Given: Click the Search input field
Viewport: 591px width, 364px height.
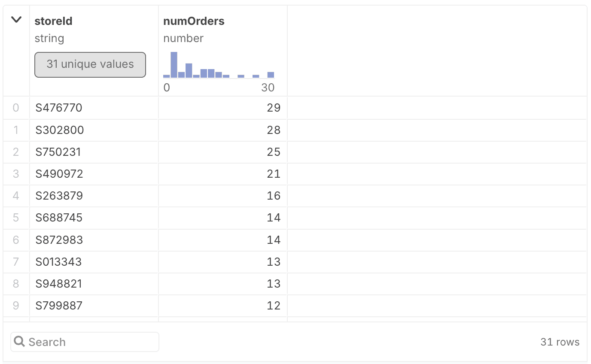Looking at the screenshot, I should 90,342.
